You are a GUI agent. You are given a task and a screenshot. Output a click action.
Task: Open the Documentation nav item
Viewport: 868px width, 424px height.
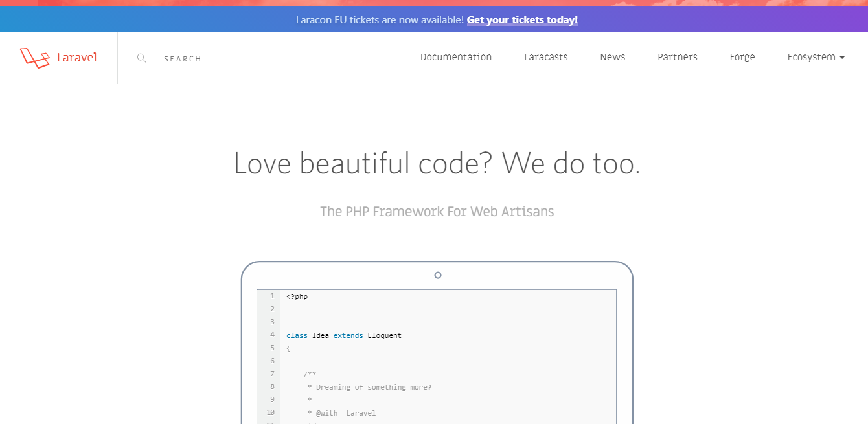456,57
